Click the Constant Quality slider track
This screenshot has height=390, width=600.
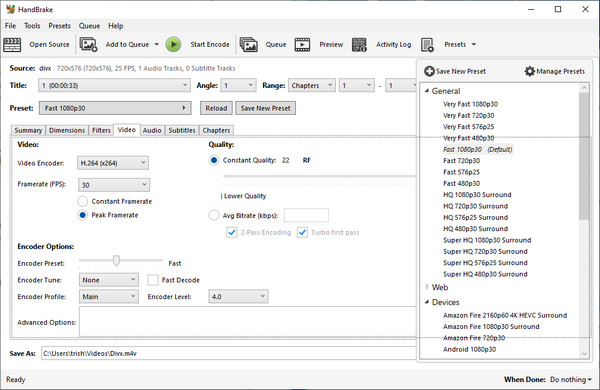pyautogui.click(x=319, y=176)
